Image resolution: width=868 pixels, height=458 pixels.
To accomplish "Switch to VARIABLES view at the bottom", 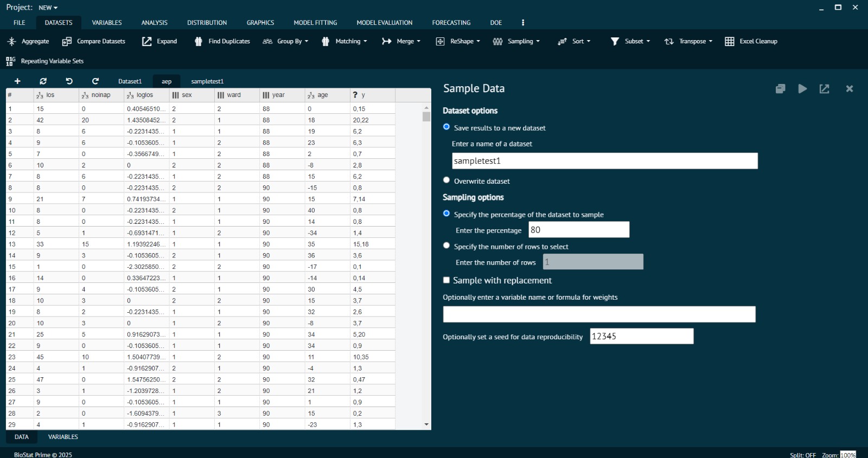I will click(63, 437).
